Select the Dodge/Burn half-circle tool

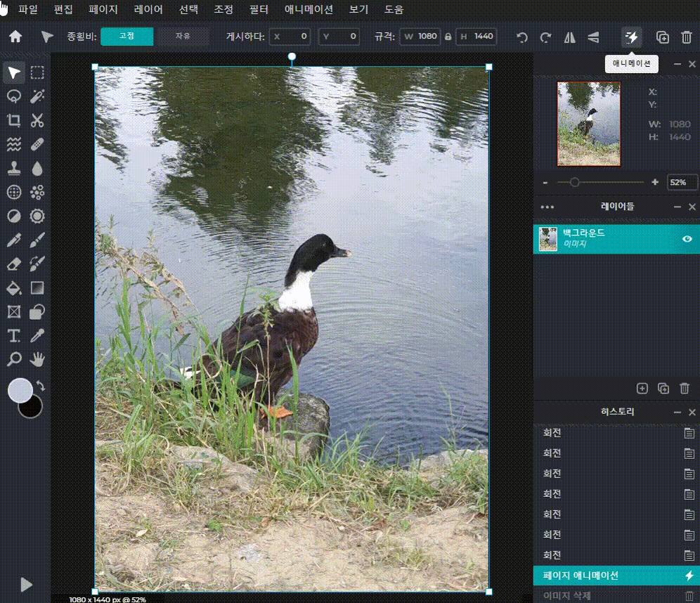click(x=14, y=216)
